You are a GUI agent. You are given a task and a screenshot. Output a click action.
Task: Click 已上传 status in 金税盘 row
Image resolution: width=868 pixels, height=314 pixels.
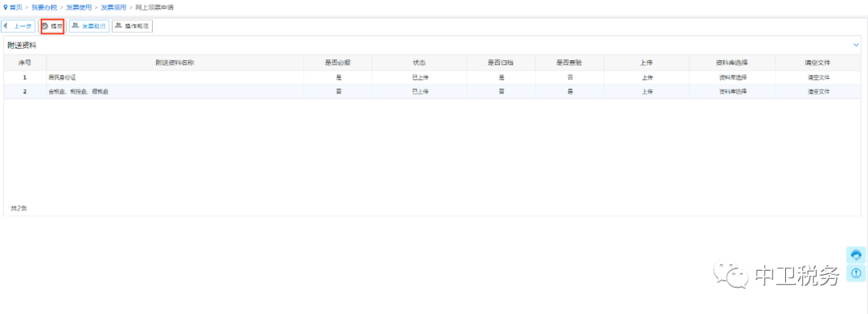pyautogui.click(x=420, y=92)
